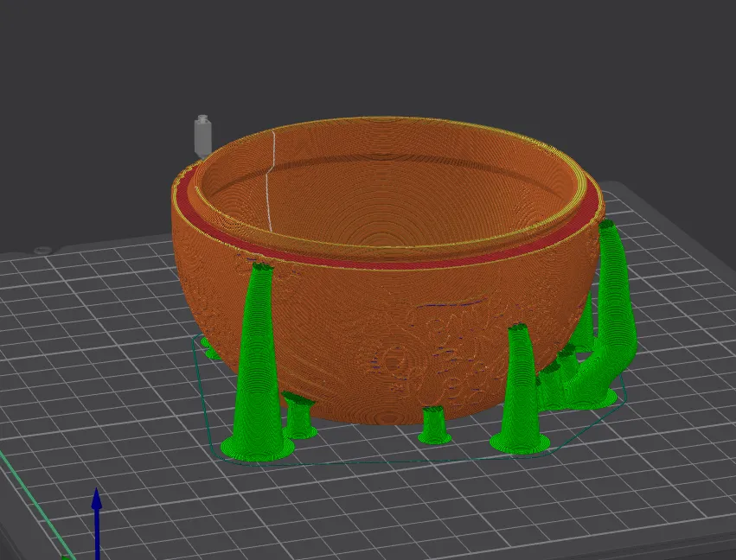The image size is (736, 560).
Task: Click empty grid area in front of the model
Action: point(389,510)
